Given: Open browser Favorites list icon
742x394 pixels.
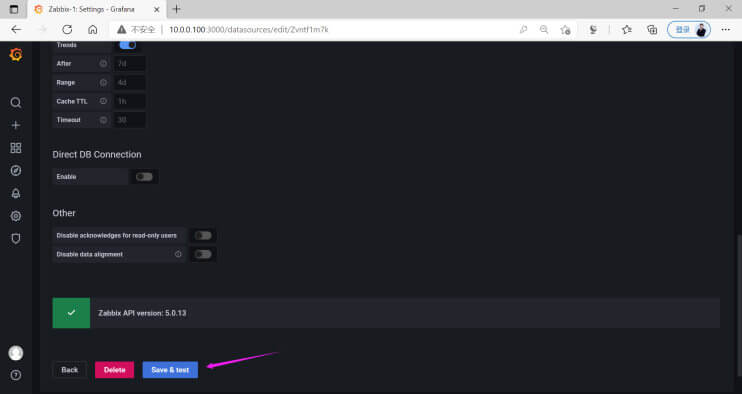Looking at the screenshot, I should [627, 29].
